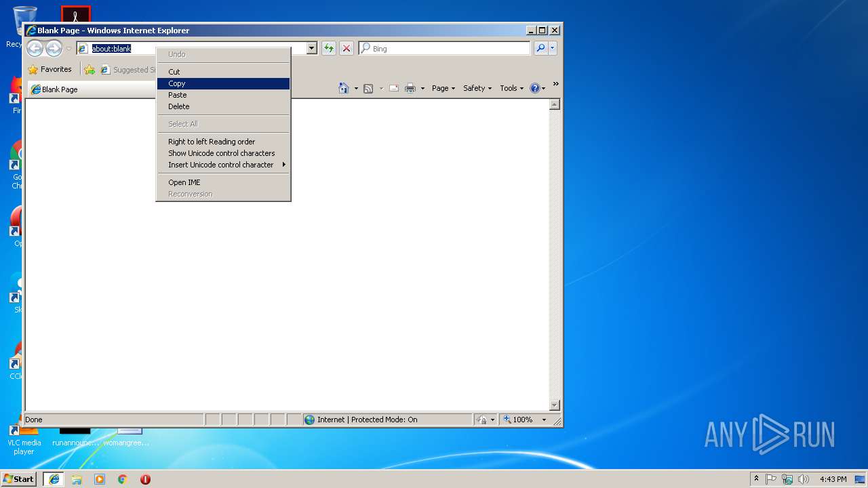This screenshot has height=488, width=868.
Task: Open Chrome from the taskbar
Action: tap(123, 479)
